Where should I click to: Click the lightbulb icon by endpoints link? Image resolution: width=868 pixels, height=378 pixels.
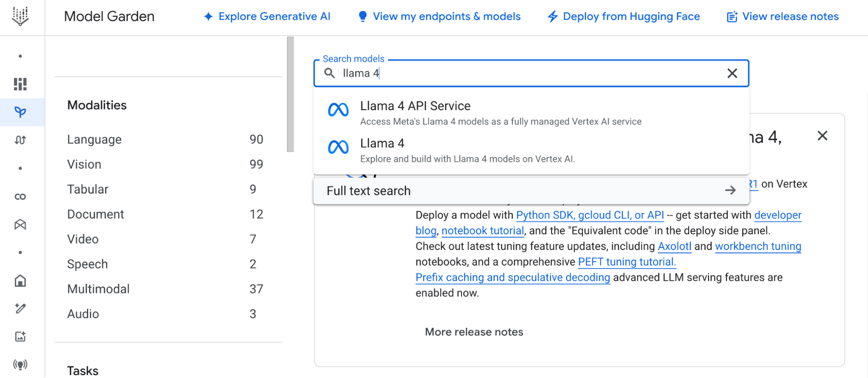click(x=363, y=16)
